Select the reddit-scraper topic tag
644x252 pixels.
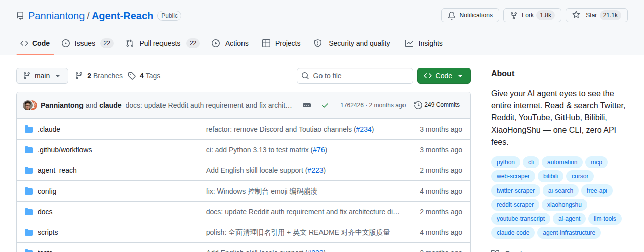(515, 205)
